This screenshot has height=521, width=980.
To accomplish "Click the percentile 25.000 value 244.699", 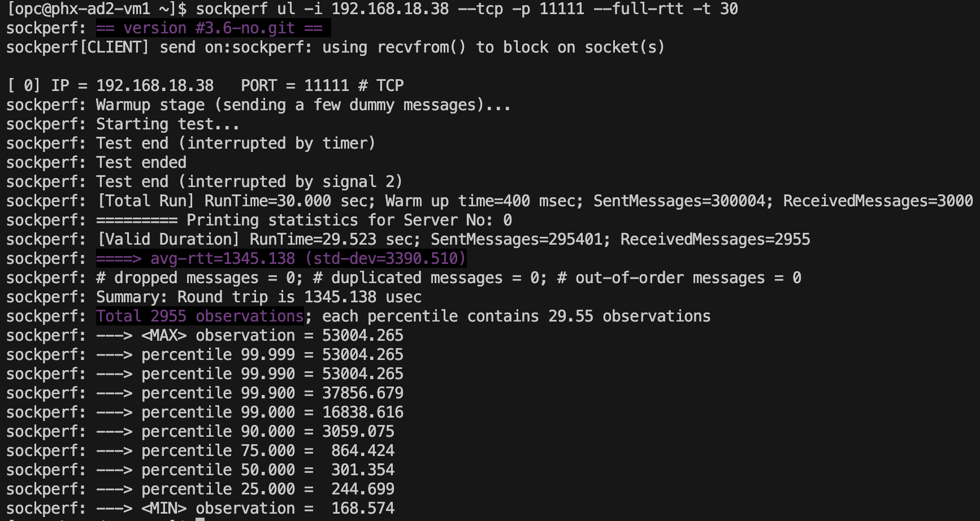I will (x=362, y=489).
